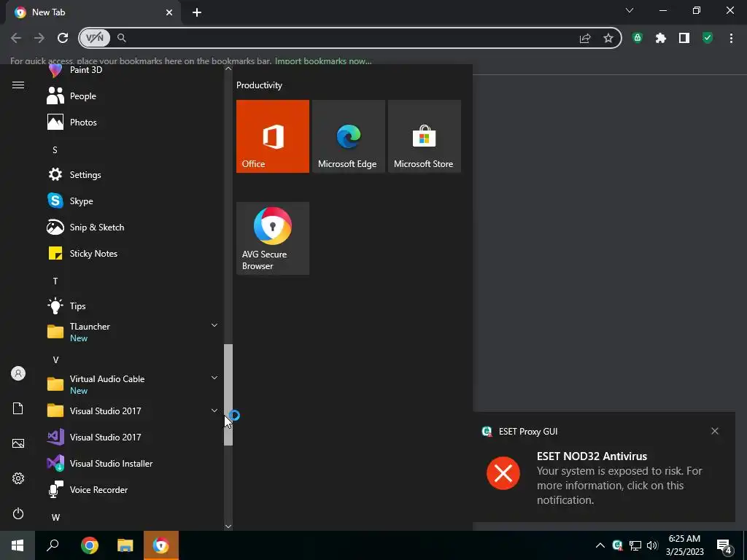Expand the Visual Studio 2017 folder

click(133, 411)
